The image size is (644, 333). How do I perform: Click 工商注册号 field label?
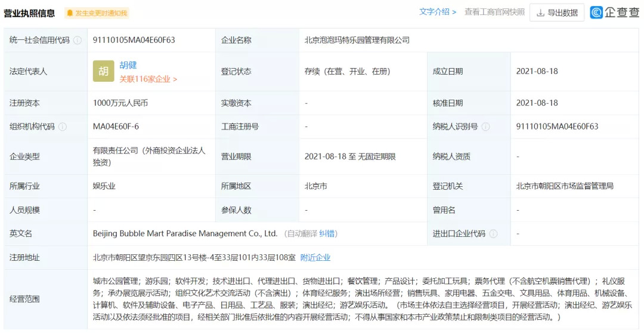click(x=240, y=127)
